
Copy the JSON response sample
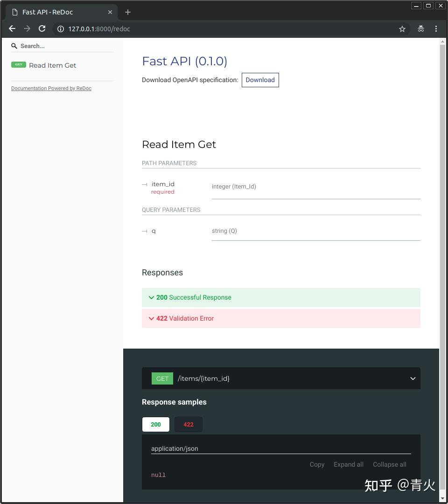[317, 464]
